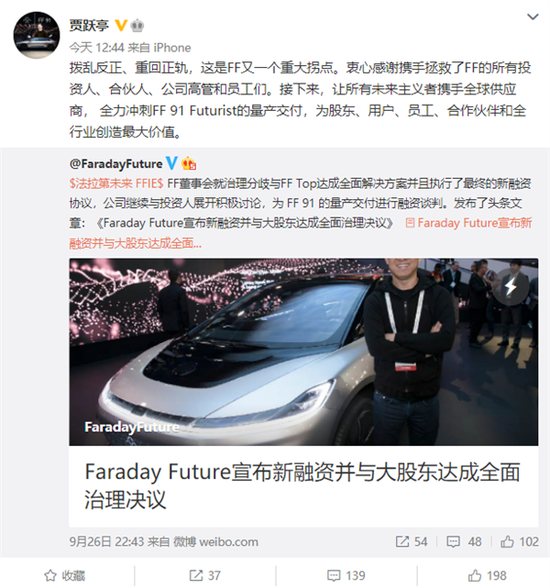The image size is (550, 588).
Task: Open the $法拉第未来 FFIE$ stock tag
Action: [x=116, y=183]
